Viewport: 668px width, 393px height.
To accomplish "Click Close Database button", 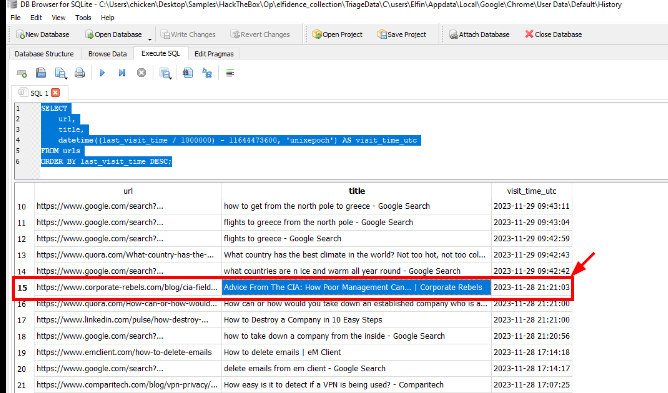I will click(553, 35).
